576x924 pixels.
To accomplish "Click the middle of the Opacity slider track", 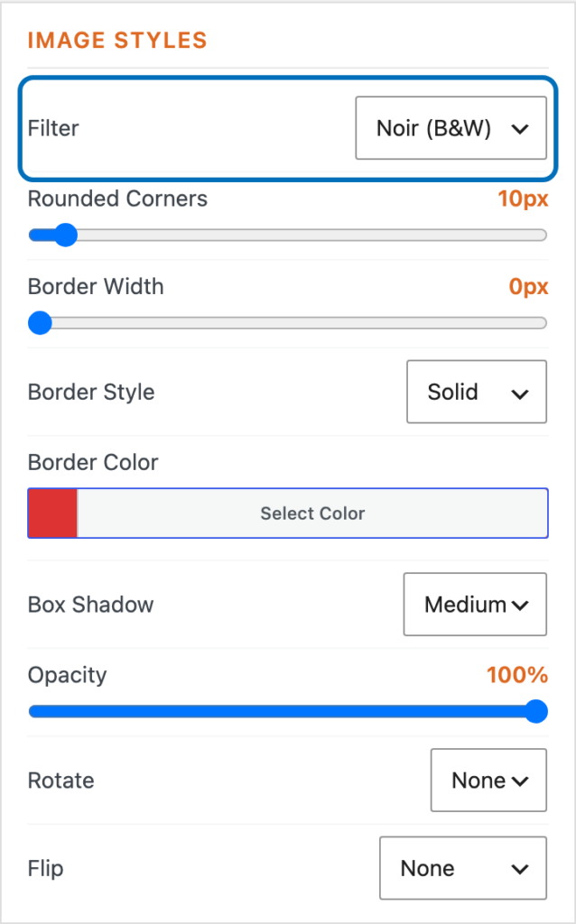I will pos(288,711).
